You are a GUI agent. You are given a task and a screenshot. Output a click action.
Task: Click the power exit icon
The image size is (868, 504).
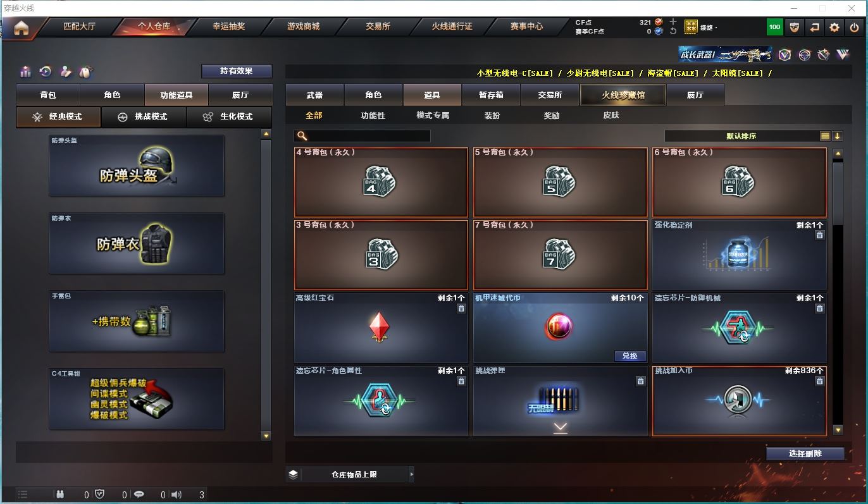click(854, 27)
